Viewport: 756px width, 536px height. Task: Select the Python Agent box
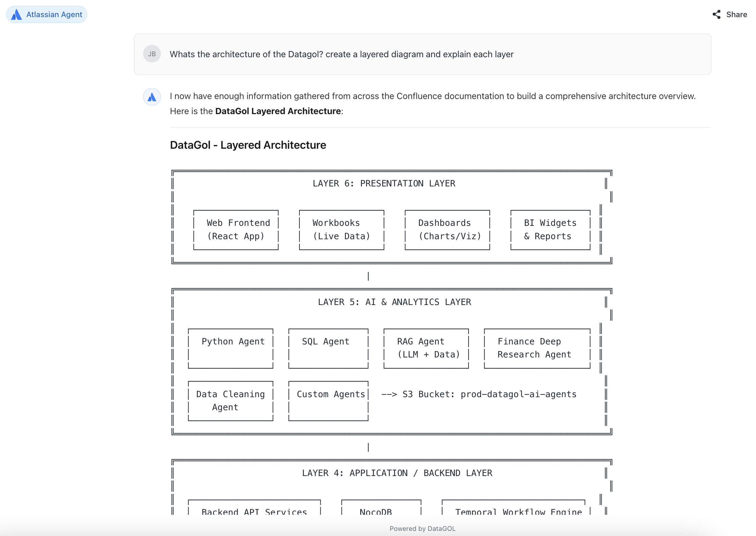pos(231,348)
